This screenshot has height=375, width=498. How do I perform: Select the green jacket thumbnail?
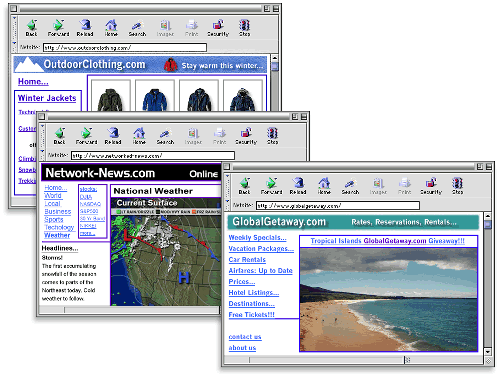[110, 96]
